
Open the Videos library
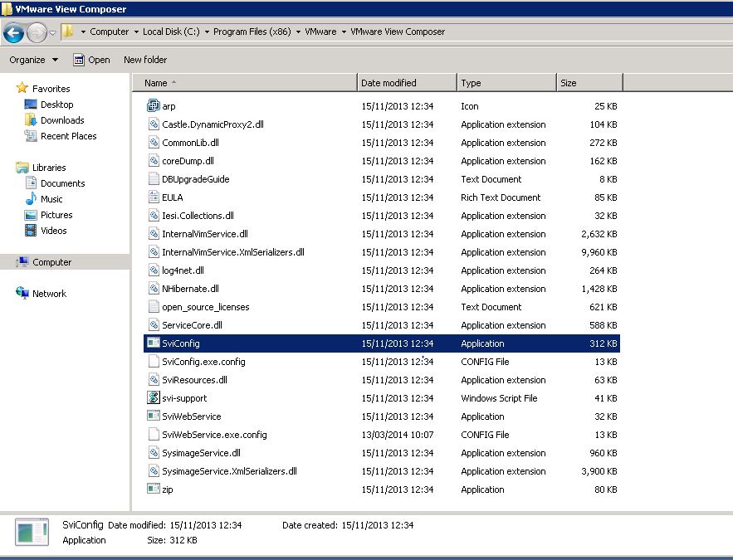pyautogui.click(x=53, y=231)
